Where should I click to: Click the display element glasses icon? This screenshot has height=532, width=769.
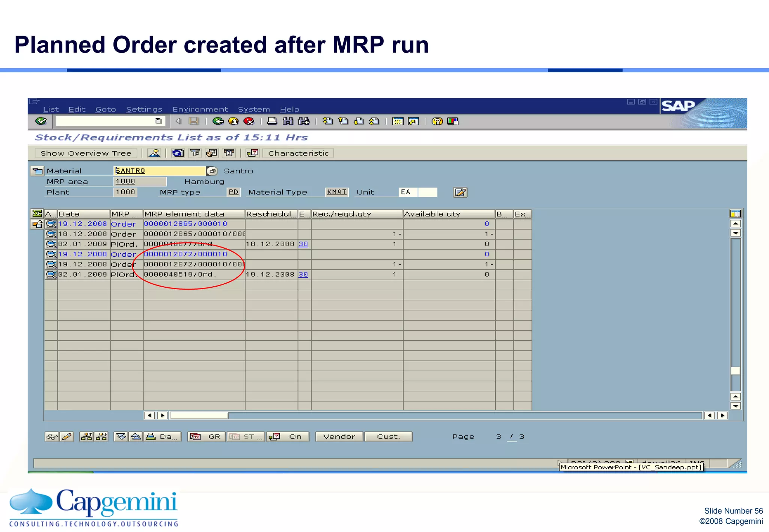click(52, 437)
